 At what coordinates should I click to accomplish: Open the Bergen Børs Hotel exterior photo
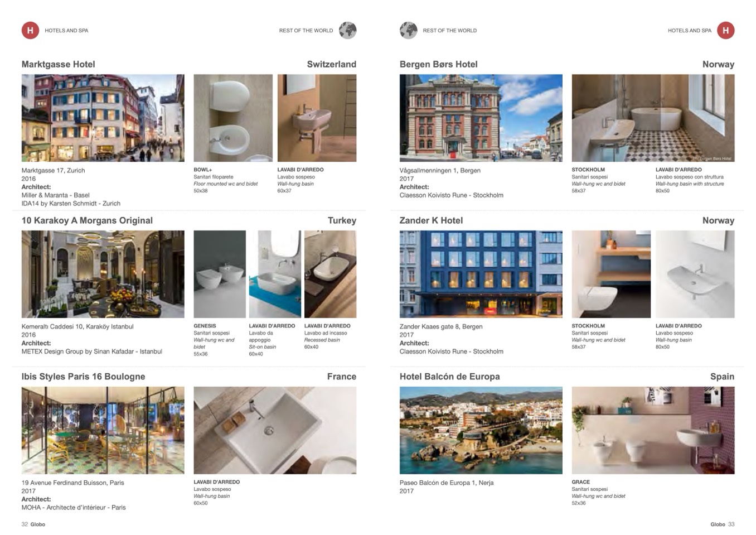coord(481,118)
